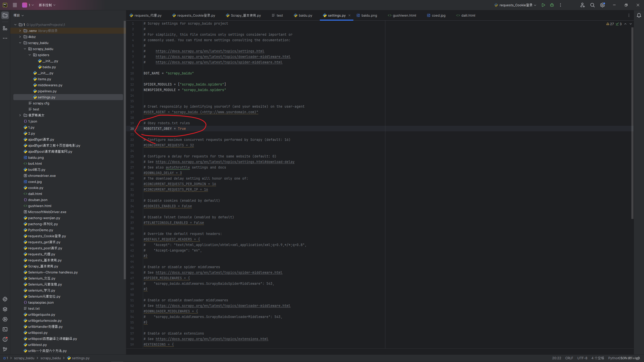
Task: Click the Run button in toolbar
Action: click(x=543, y=5)
